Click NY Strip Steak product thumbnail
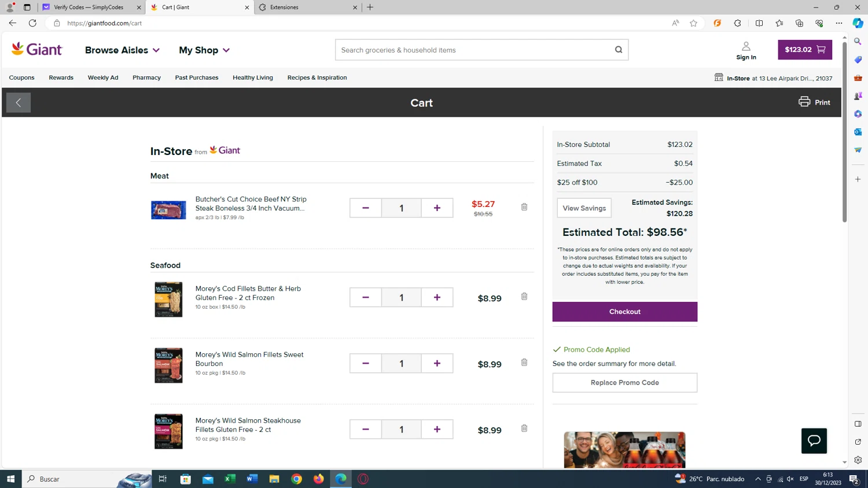 (168, 210)
